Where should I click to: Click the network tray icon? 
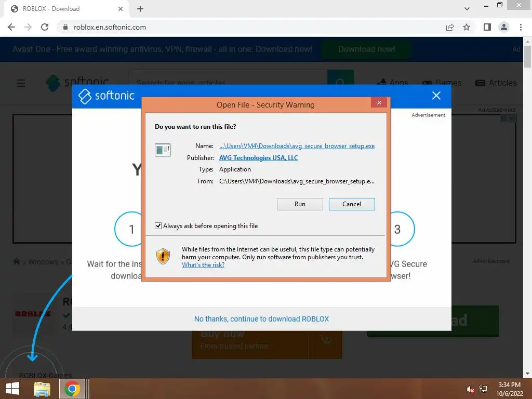tap(483, 389)
